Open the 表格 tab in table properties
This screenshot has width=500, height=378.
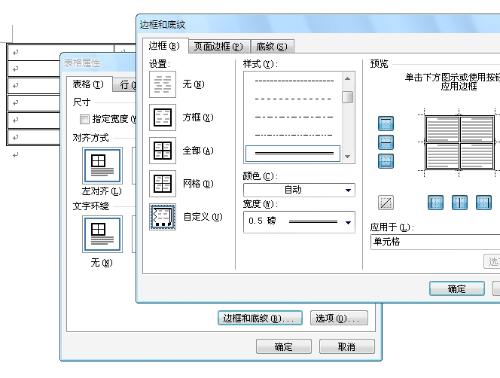pos(88,84)
